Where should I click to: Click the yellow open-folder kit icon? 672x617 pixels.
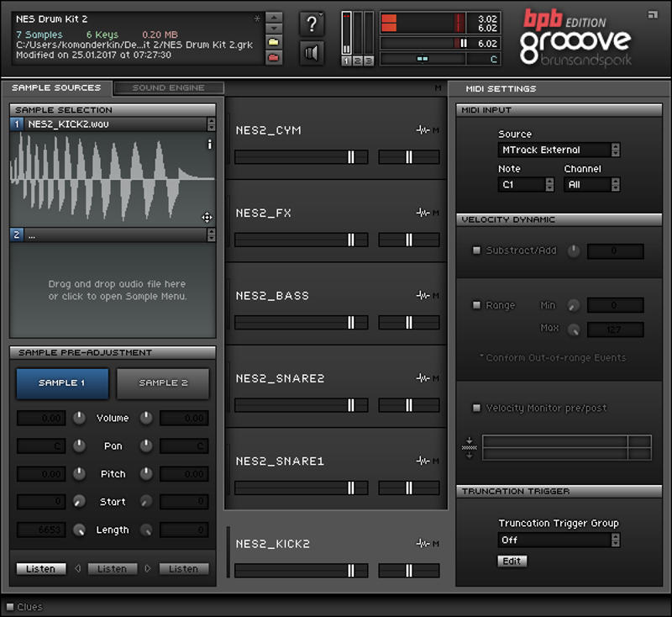click(273, 41)
